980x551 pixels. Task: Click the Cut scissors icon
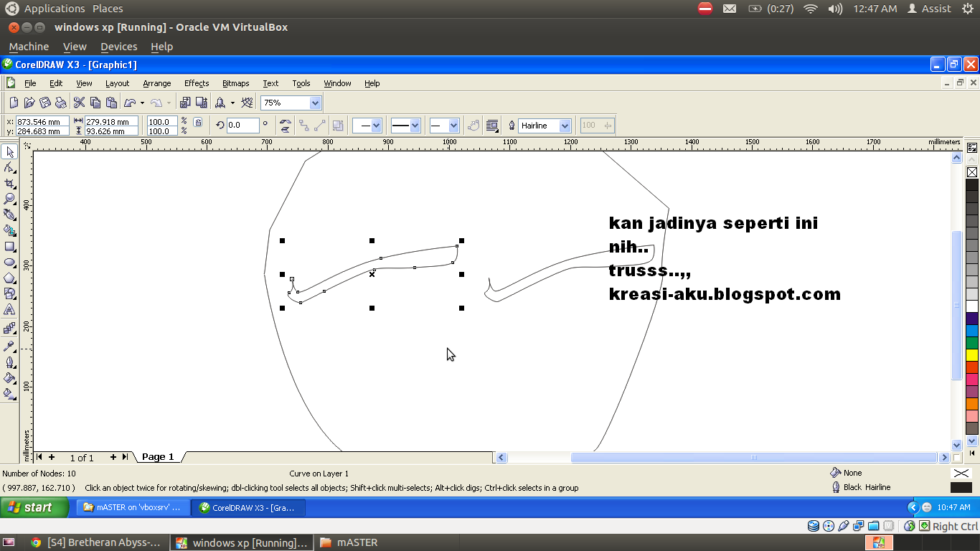[x=80, y=103]
